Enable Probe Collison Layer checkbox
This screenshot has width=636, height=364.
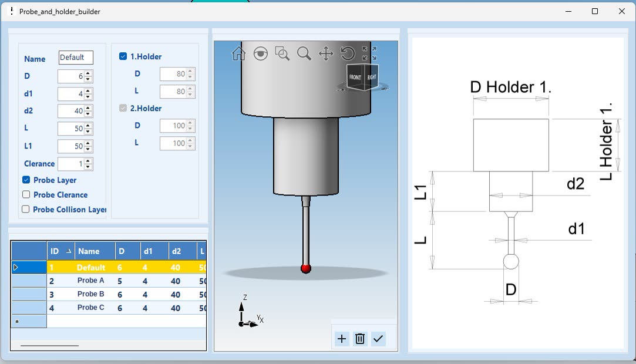pos(26,209)
